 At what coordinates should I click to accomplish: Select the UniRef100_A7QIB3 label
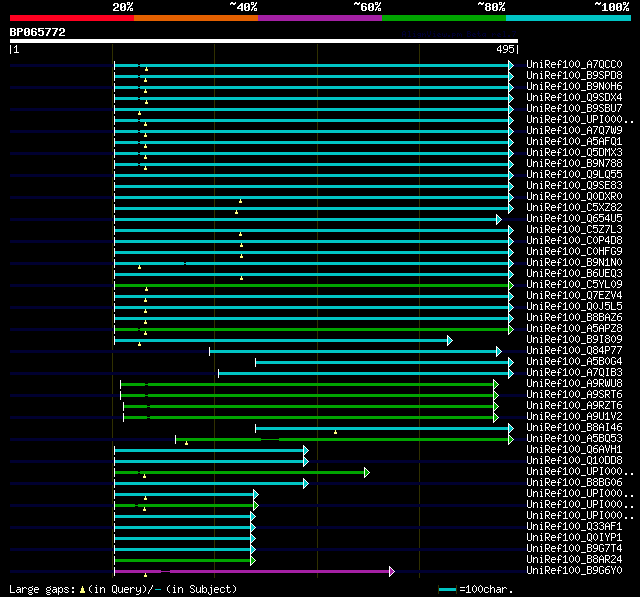574,373
